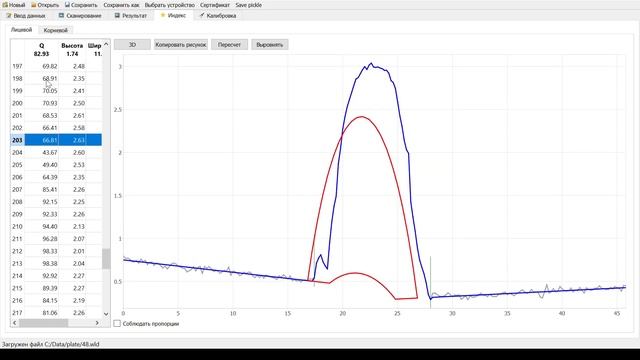640x360 pixels.
Task: Click Save pidde in the toolbar
Action: (249, 5)
